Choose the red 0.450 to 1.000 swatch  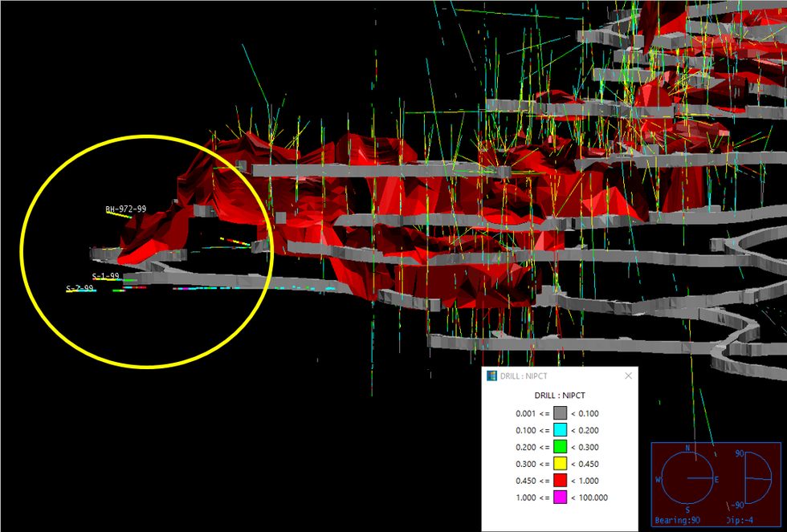pos(560,481)
